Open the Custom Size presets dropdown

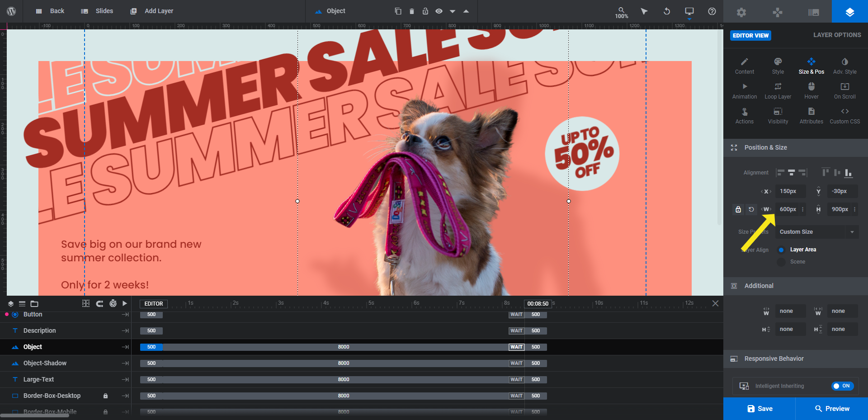coord(816,232)
